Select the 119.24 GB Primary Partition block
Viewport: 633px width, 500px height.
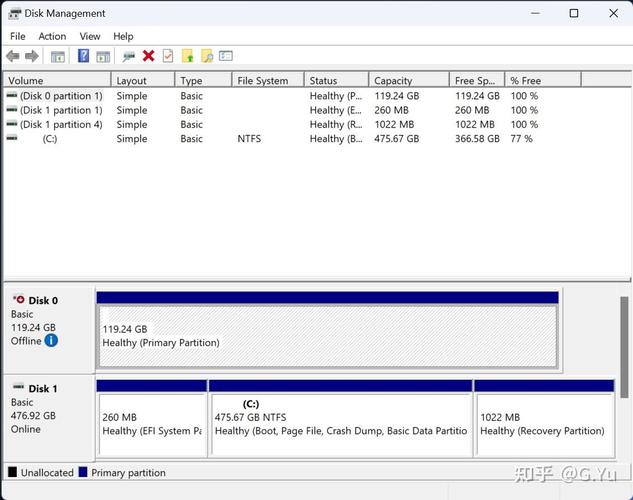pos(326,335)
